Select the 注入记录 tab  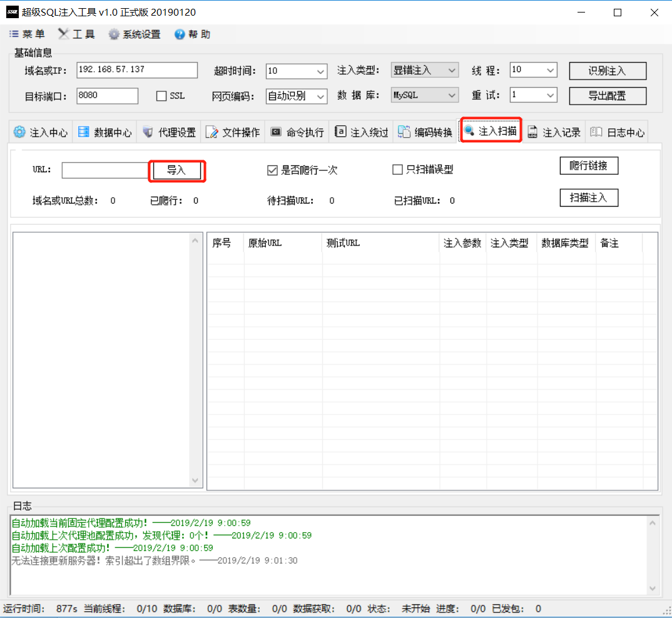tap(554, 133)
